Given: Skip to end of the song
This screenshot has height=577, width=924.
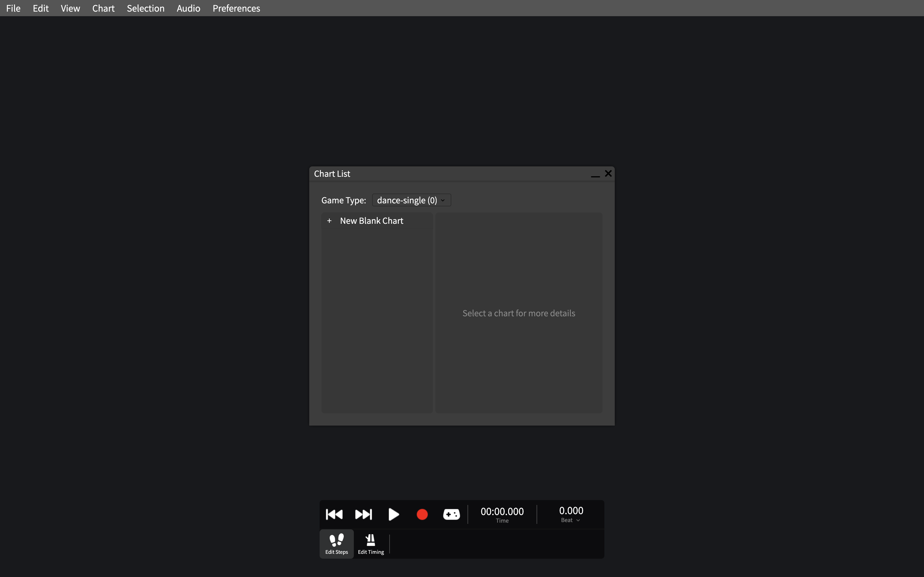Looking at the screenshot, I should click(364, 514).
